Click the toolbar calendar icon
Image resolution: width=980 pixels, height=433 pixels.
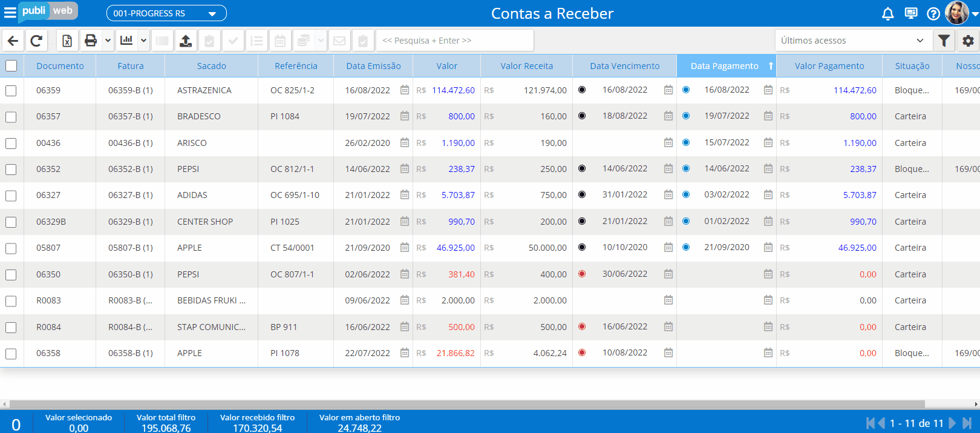pos(280,41)
